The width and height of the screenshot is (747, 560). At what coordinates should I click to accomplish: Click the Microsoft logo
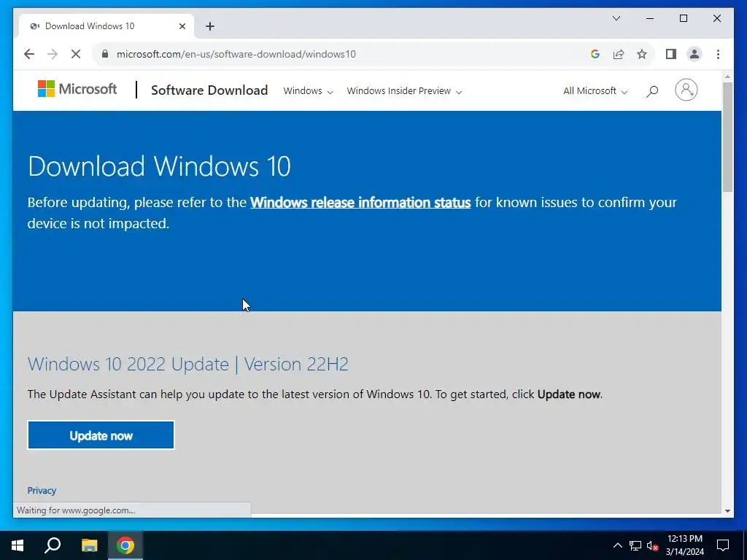[x=77, y=89]
